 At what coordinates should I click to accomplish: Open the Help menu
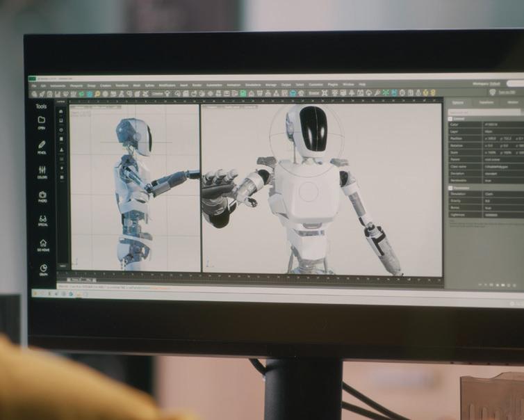[x=362, y=85]
